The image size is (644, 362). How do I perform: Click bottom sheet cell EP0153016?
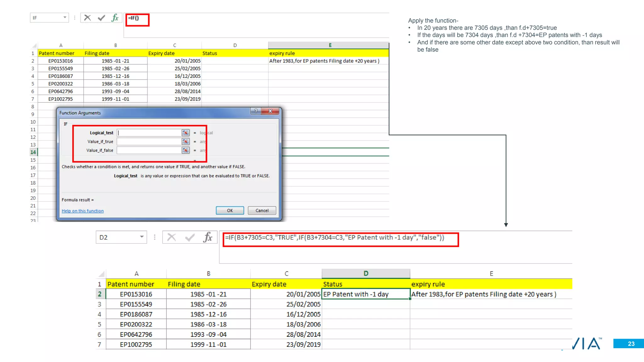[x=136, y=294]
